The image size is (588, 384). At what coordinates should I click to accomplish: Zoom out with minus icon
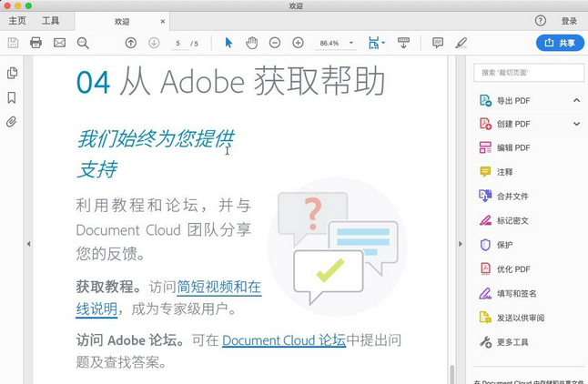click(275, 43)
